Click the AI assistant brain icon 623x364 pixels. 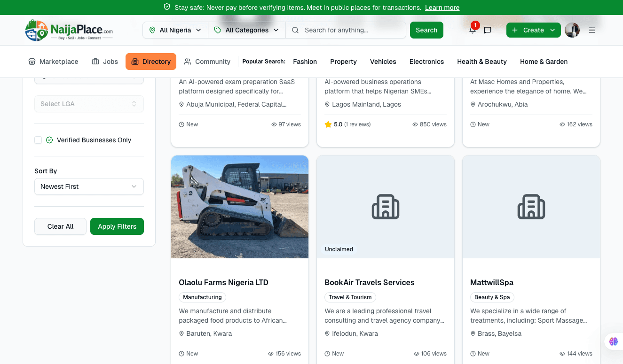pyautogui.click(x=613, y=341)
